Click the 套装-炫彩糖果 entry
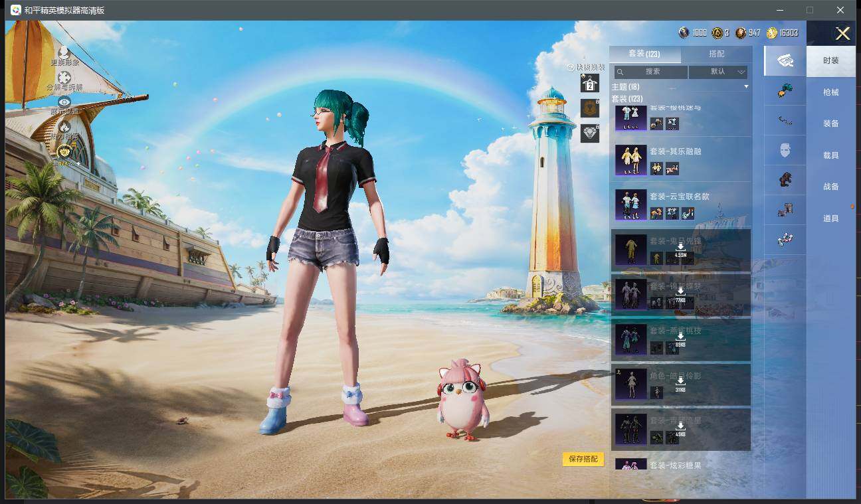The image size is (861, 504). pos(681,464)
